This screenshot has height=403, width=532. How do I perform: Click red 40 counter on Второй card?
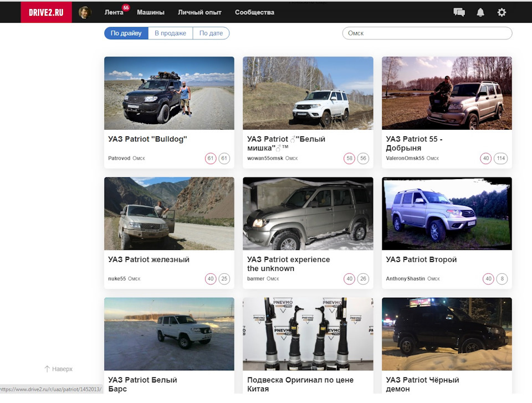(x=489, y=279)
